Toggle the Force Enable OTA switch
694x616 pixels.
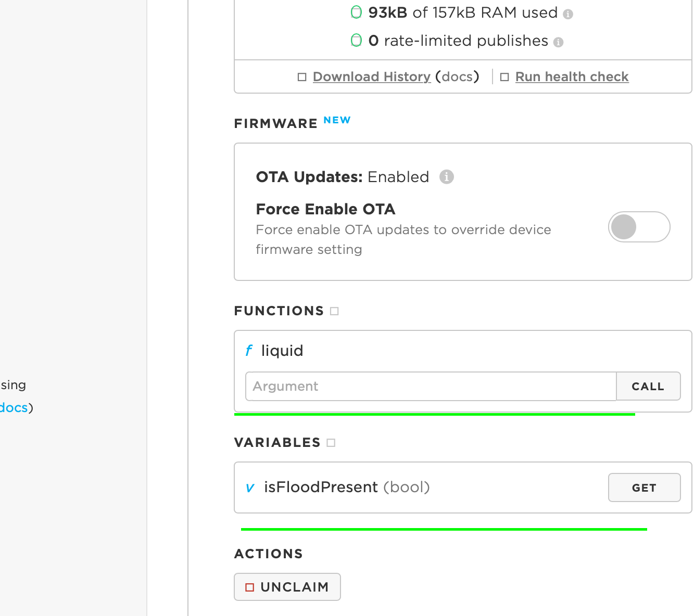pos(639,227)
